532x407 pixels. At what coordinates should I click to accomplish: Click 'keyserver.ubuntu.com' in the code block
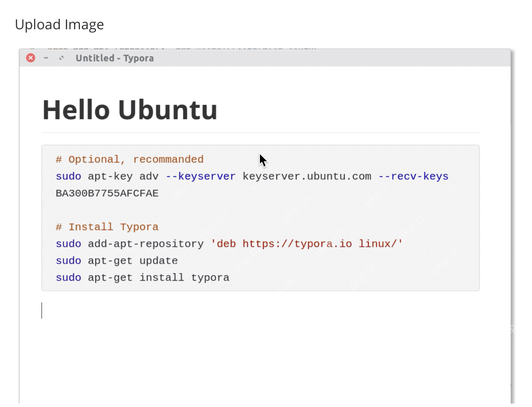click(307, 176)
